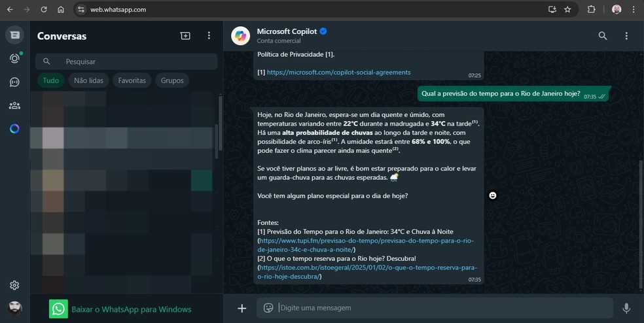Image resolution: width=644 pixels, height=323 pixels.
Task: Open the copilot-social-agreements link
Action: (x=339, y=72)
